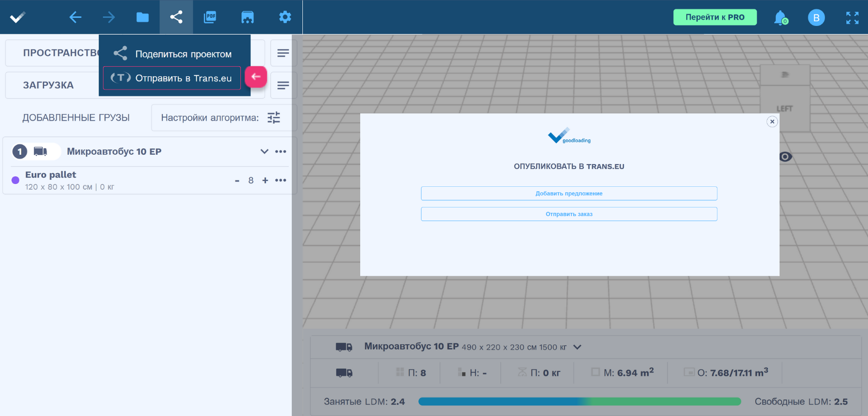
Task: Select Поделиться проектом menu item
Action: tap(174, 54)
